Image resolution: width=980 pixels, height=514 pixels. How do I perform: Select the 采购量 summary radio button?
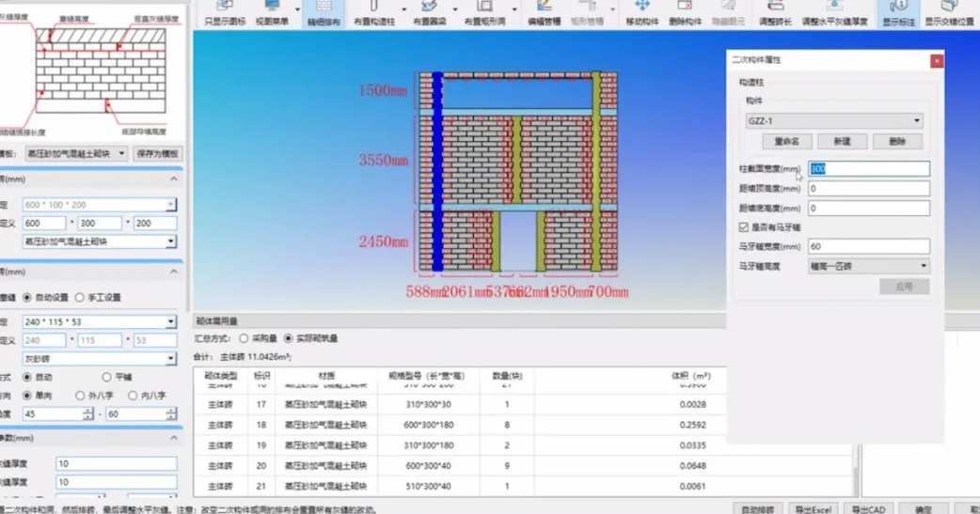point(244,338)
